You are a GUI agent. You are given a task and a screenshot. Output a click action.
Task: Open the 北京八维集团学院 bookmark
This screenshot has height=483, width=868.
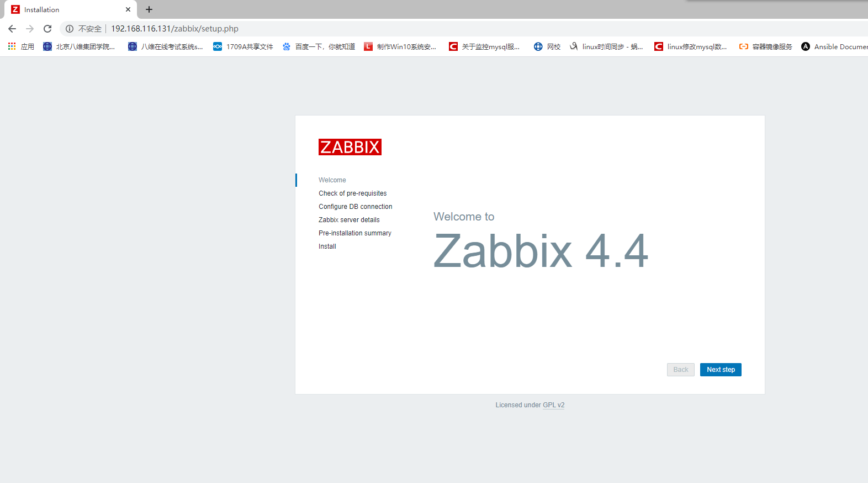(x=79, y=46)
